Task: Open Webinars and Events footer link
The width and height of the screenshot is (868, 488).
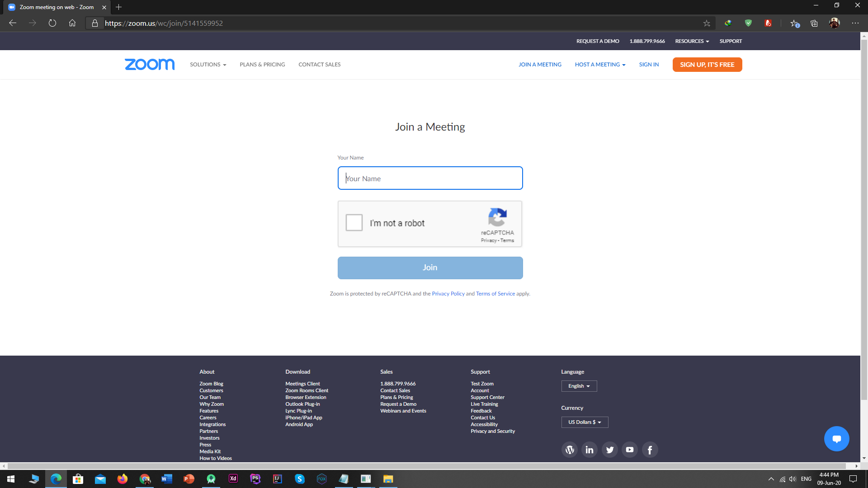Action: pyautogui.click(x=403, y=411)
